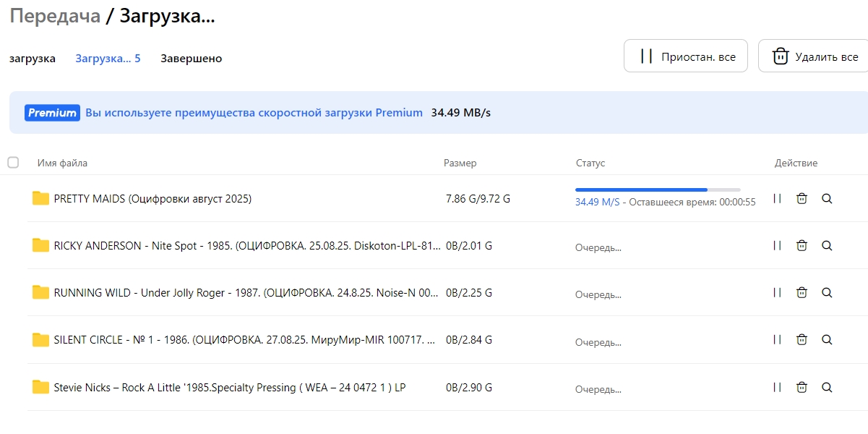
Task: Click the RUNNING WILD folder icon
Action: [x=40, y=292]
